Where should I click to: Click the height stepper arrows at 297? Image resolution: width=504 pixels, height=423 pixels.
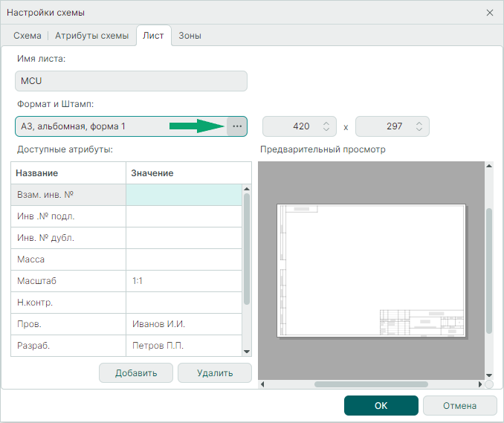(419, 126)
